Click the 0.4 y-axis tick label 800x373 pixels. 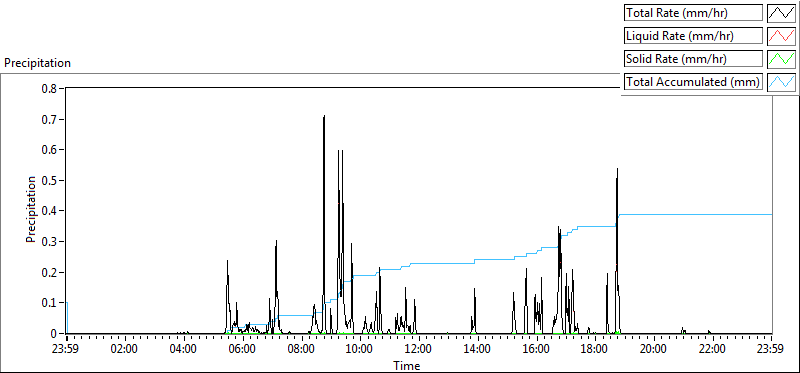pos(51,211)
